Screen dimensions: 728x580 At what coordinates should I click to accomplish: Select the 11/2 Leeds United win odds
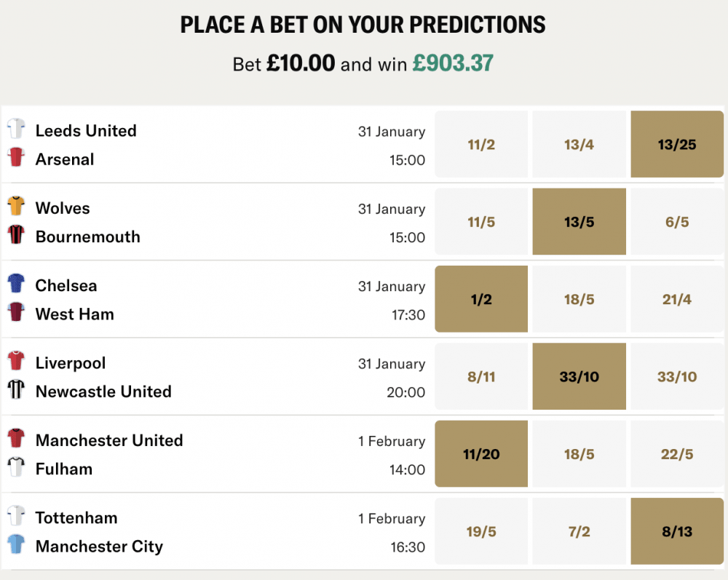[481, 144]
